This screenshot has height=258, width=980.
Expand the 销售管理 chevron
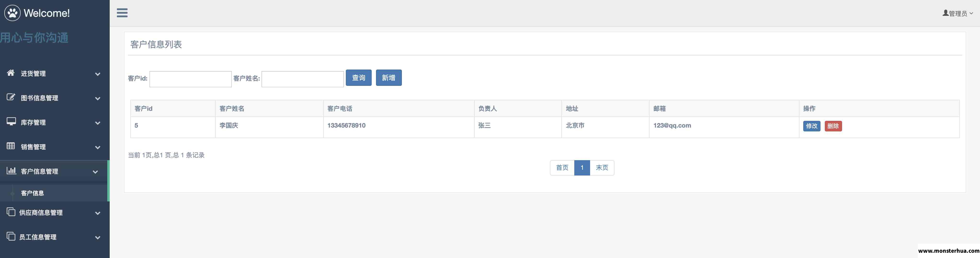click(x=98, y=147)
